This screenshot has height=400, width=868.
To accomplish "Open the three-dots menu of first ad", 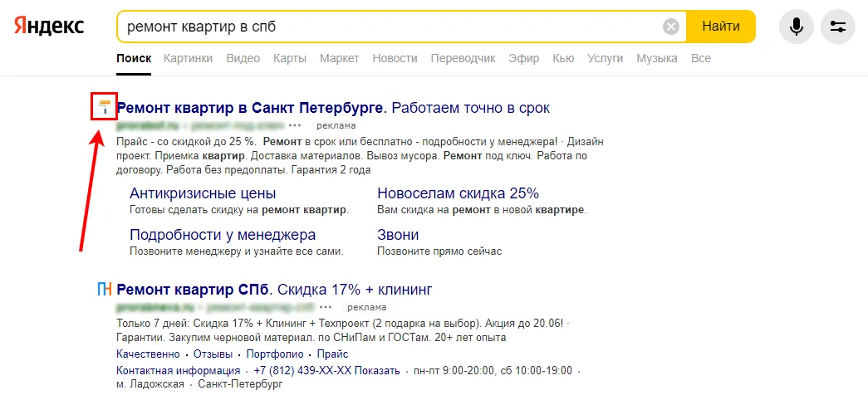I will (295, 125).
